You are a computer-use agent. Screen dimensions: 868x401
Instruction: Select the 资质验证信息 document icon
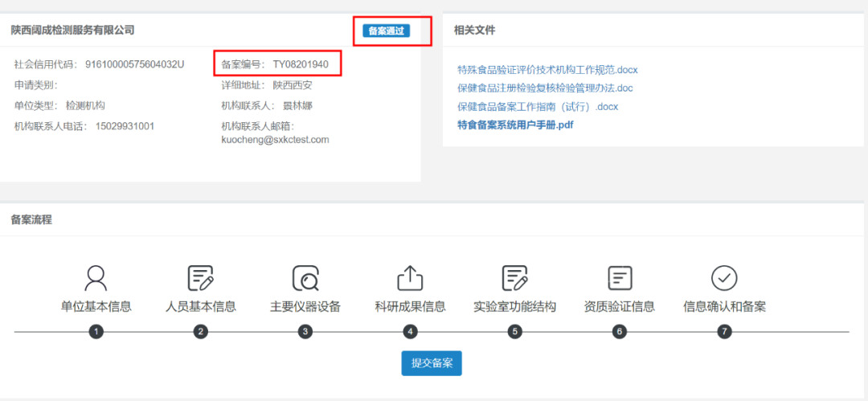(x=620, y=278)
